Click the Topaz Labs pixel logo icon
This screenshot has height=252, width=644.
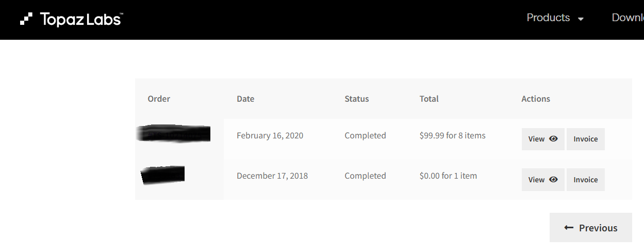click(26, 19)
